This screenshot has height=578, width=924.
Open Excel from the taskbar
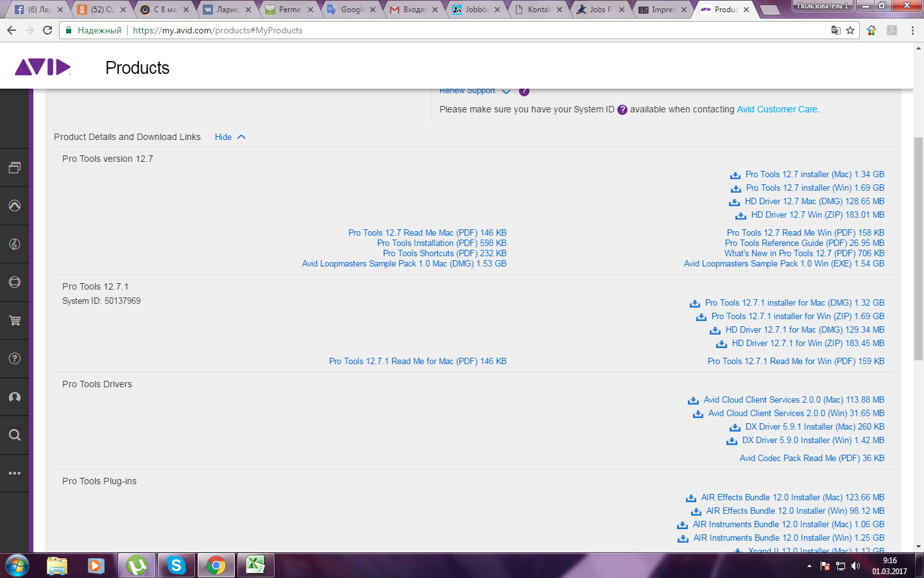[x=255, y=566]
